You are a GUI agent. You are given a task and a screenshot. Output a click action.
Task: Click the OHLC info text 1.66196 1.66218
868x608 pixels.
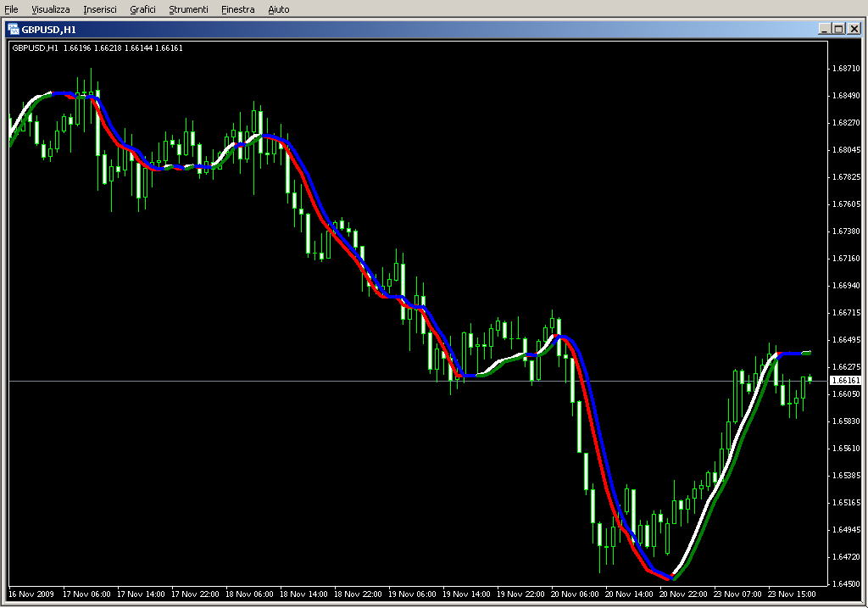[92, 48]
